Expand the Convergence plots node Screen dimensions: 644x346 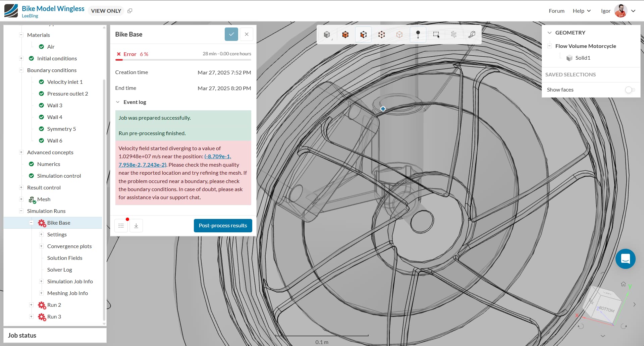(41, 246)
